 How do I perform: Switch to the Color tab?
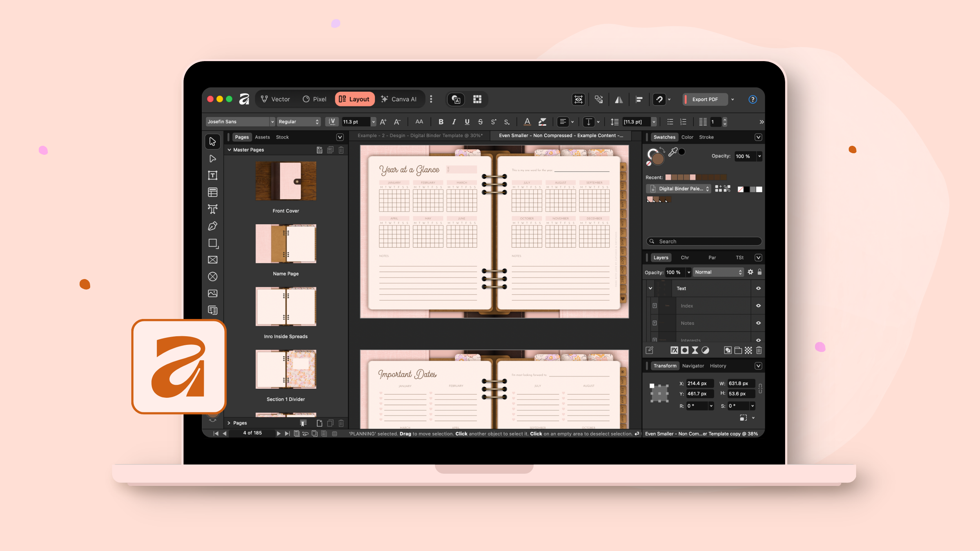point(687,137)
